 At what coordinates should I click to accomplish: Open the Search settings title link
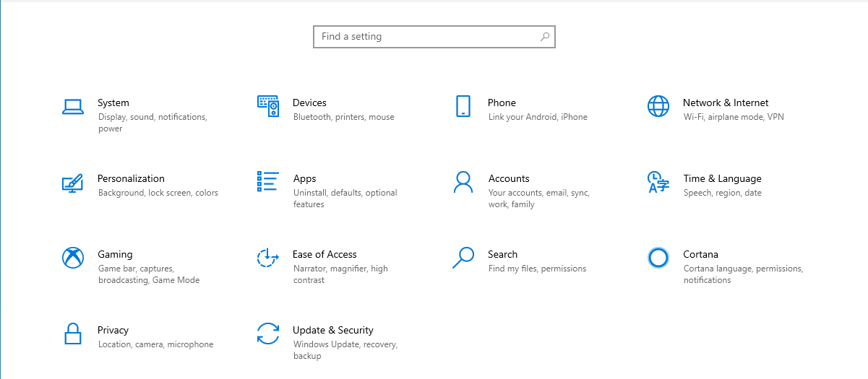(x=502, y=254)
